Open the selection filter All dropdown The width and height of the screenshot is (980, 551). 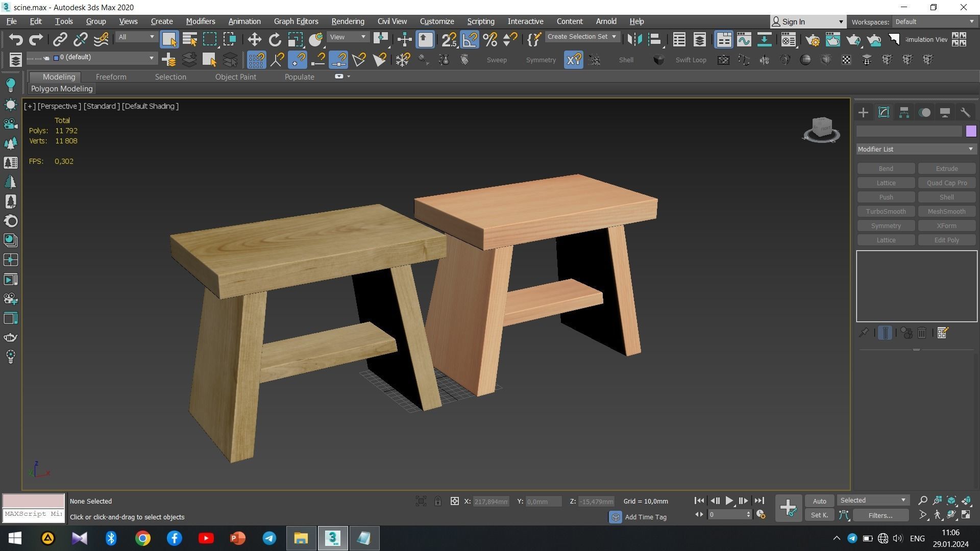pyautogui.click(x=136, y=37)
